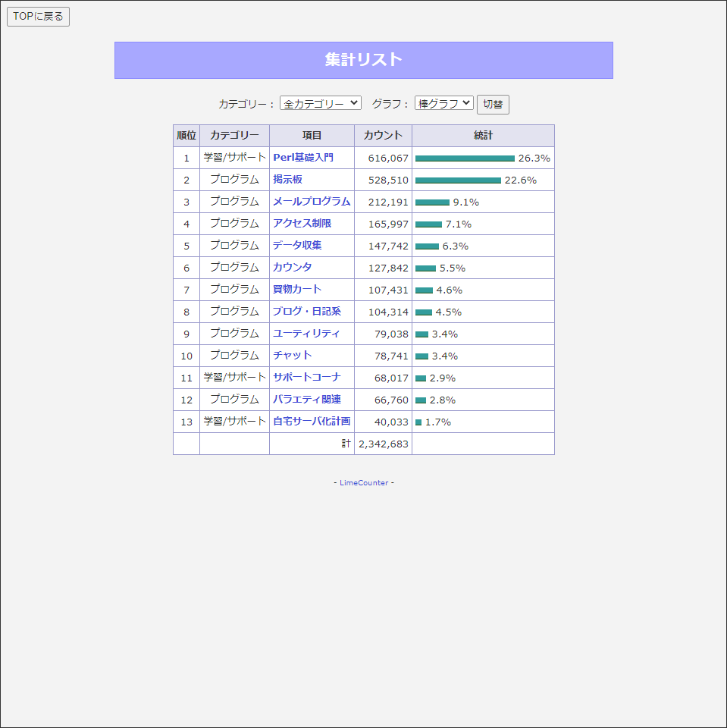Screen dimensions: 727x728
Task: Open the Perl基礎入門 link
Action: [x=302, y=158]
